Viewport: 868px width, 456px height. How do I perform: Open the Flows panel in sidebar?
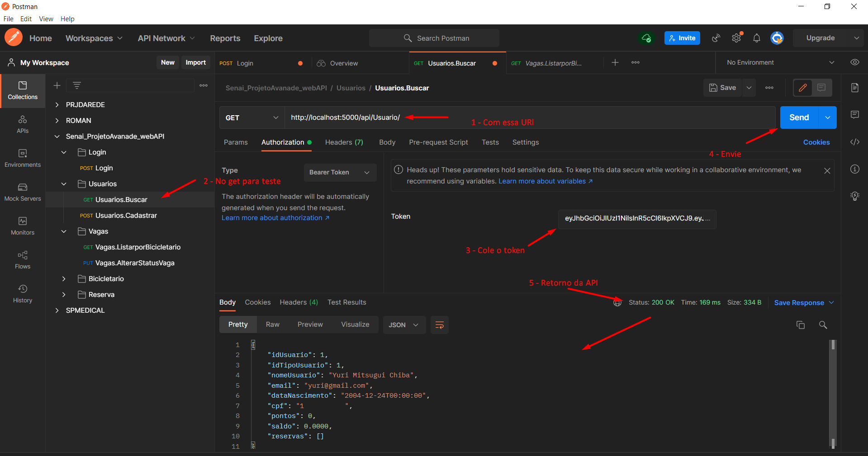[23, 260]
